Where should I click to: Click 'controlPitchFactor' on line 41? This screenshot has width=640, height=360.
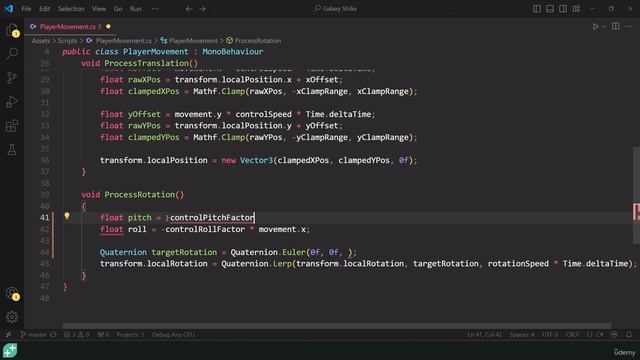point(211,218)
